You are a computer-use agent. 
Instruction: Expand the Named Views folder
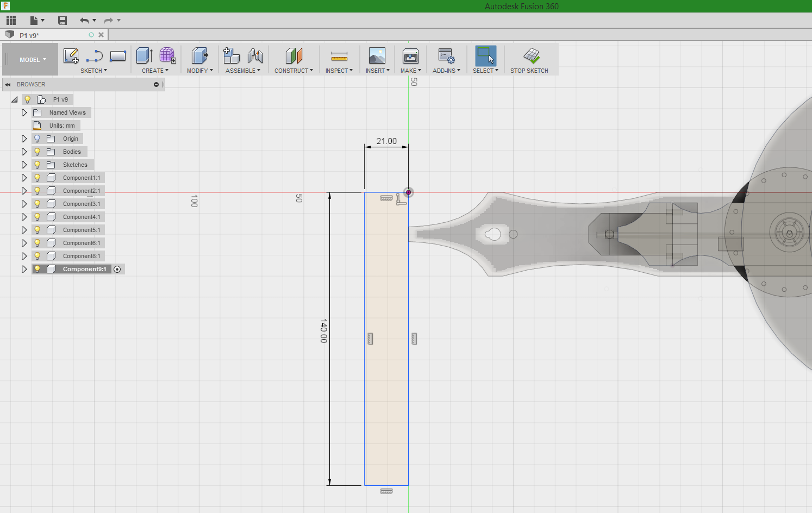(x=24, y=112)
